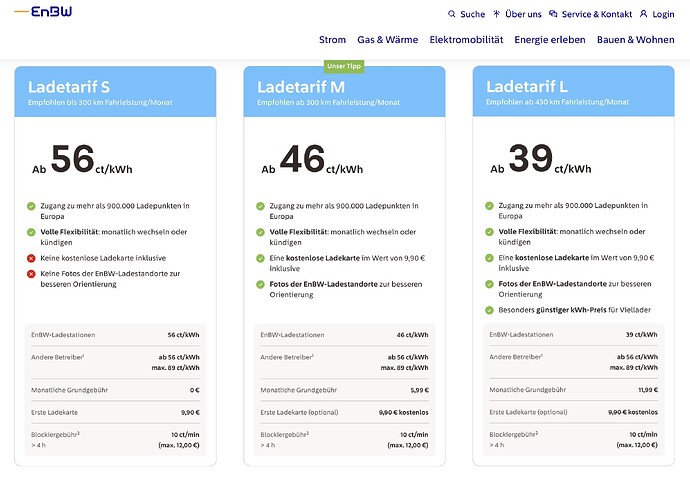Viewport: 690px width, 477px height.
Task: Click Empfohlen bis 300 km Fahrleistung/Monat text
Action: pyautogui.click(x=100, y=103)
